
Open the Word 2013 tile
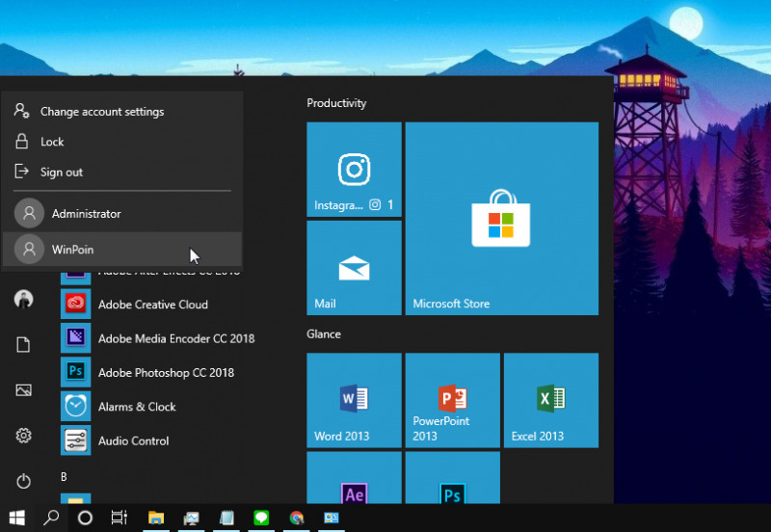[x=354, y=400]
